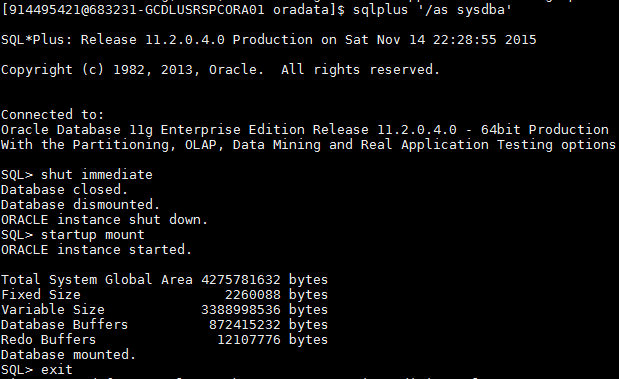Screen dimensions: 619x379
Task: Click the Total System Global Area value 4275781632
Action: [241, 280]
